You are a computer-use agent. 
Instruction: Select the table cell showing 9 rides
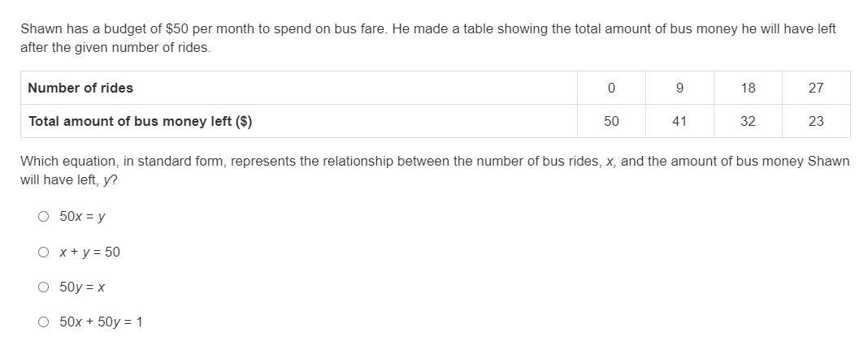click(x=679, y=88)
